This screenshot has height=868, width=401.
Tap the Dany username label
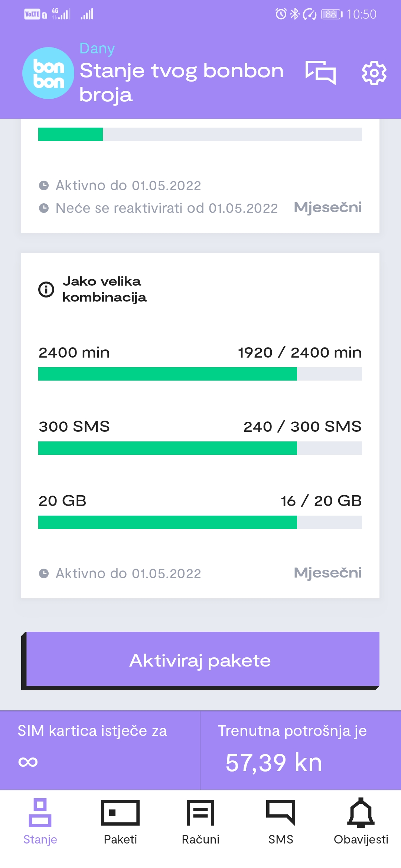coord(97,49)
